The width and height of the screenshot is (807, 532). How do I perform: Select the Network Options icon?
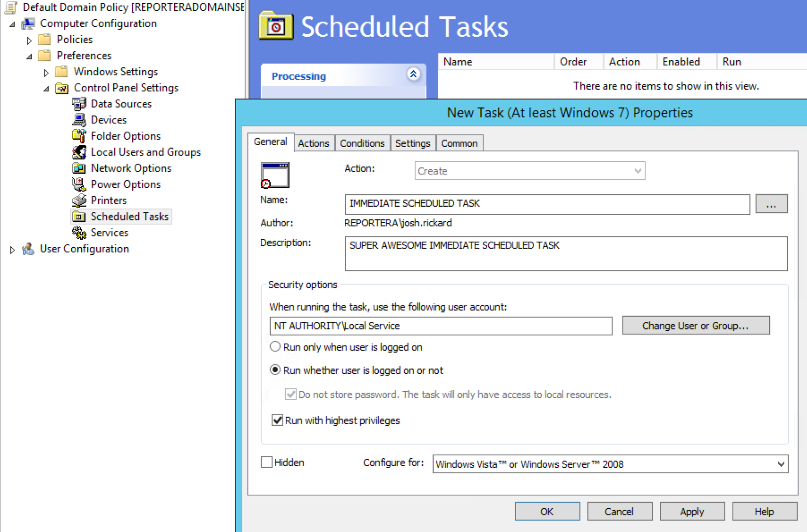coord(79,168)
